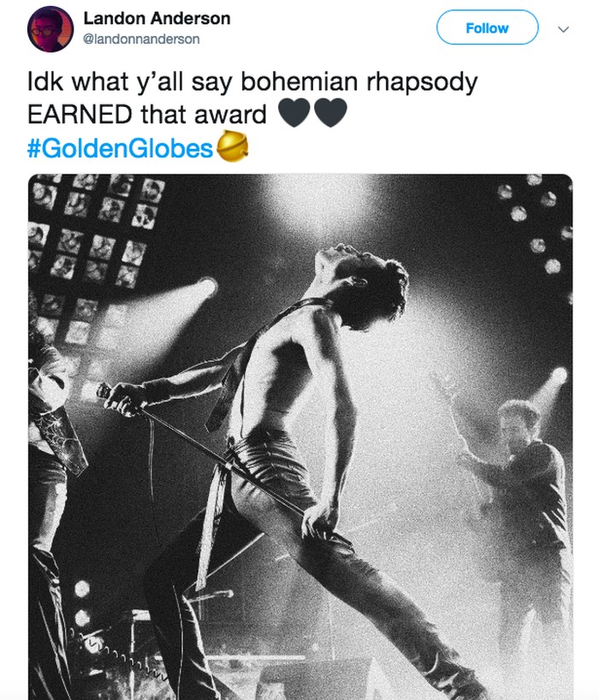
Task: Open Landon Anderson's profile avatar
Action: click(x=51, y=29)
